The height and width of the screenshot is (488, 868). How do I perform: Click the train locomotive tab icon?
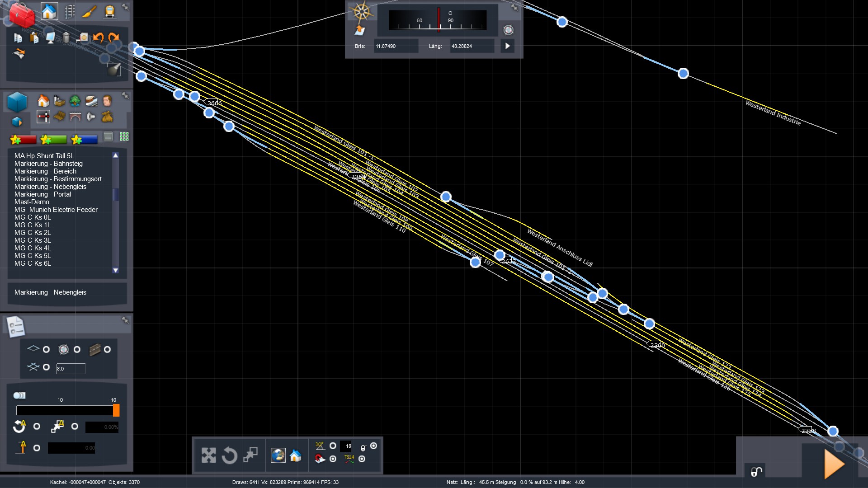pyautogui.click(x=109, y=11)
